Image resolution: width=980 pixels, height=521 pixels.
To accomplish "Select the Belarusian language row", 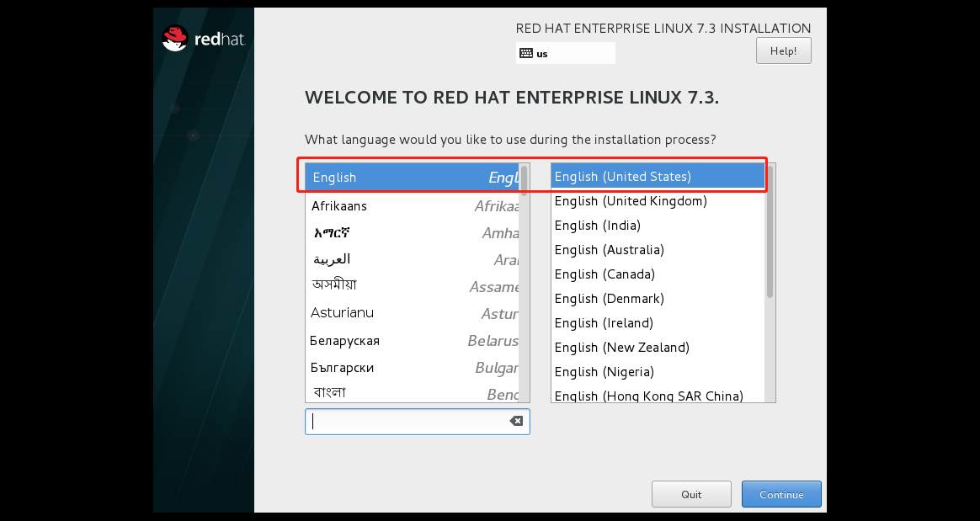I will tap(412, 341).
